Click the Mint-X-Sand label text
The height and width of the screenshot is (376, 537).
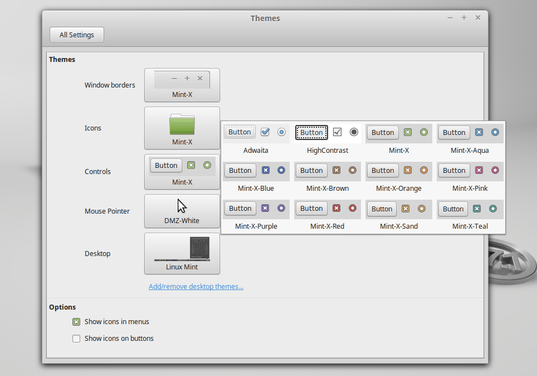399,226
